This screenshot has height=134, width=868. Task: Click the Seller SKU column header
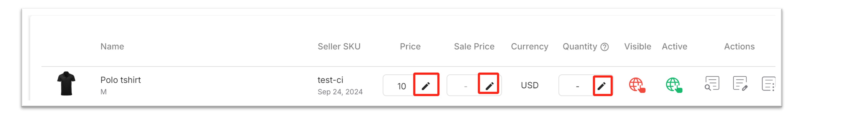[339, 46]
